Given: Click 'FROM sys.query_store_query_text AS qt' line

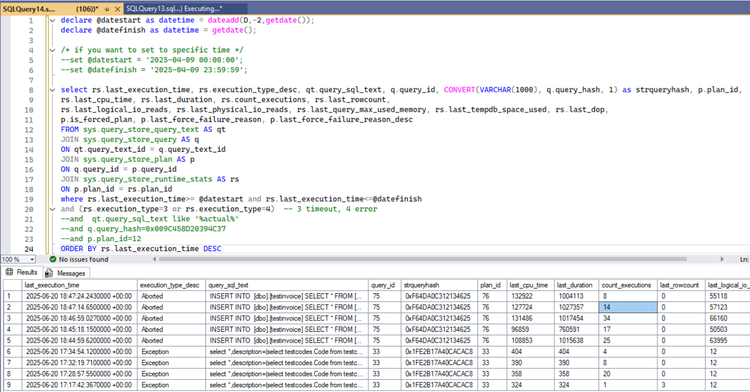Looking at the screenshot, I should coord(143,130).
